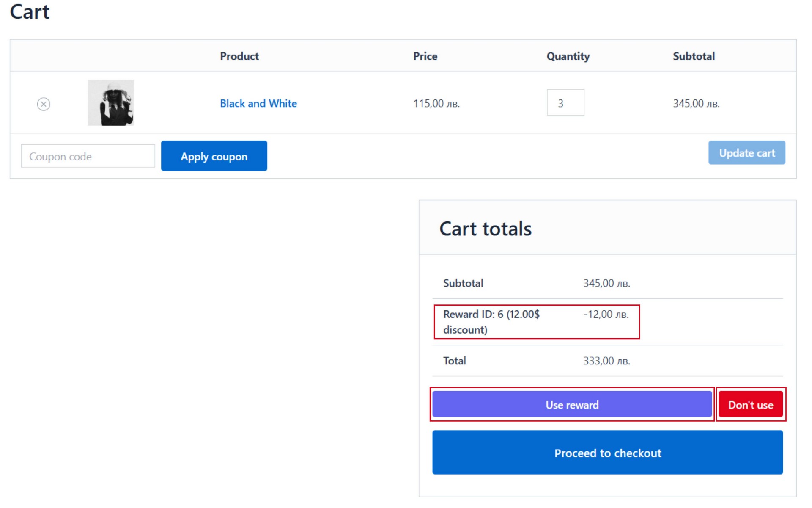
Task: Click the Quantity column header
Action: [x=568, y=56]
